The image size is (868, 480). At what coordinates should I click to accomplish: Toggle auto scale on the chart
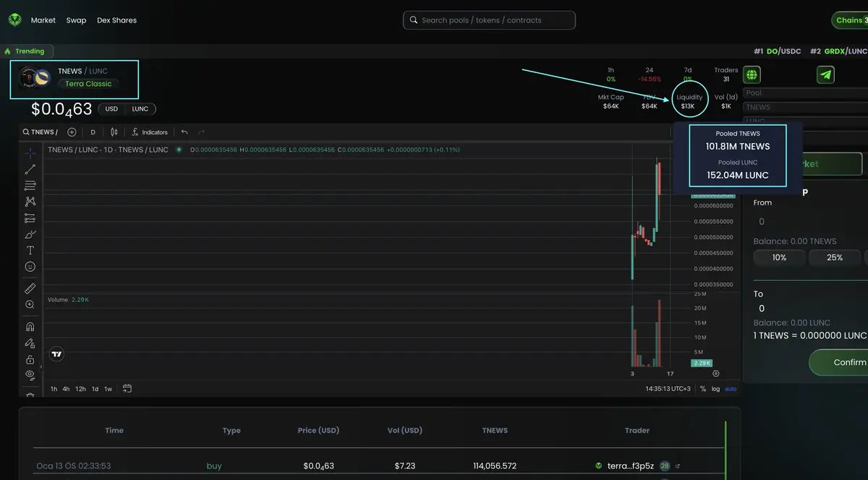click(731, 389)
